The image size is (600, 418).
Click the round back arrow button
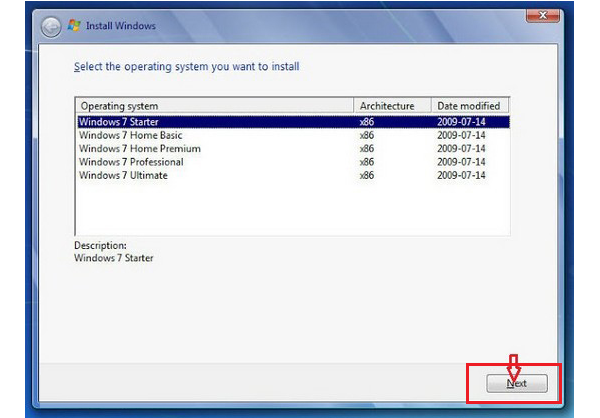pyautogui.click(x=50, y=27)
